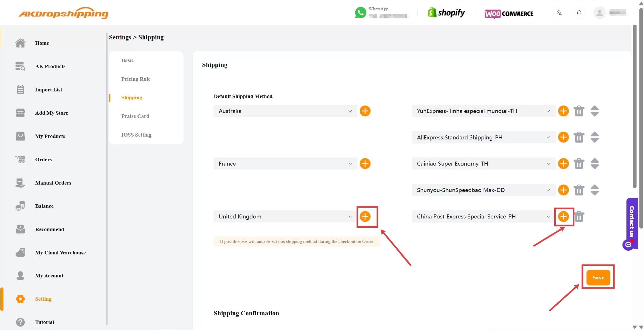Image resolution: width=644 pixels, height=330 pixels.
Task: Reorder the Cainiao Super Economy method
Action: 595,163
